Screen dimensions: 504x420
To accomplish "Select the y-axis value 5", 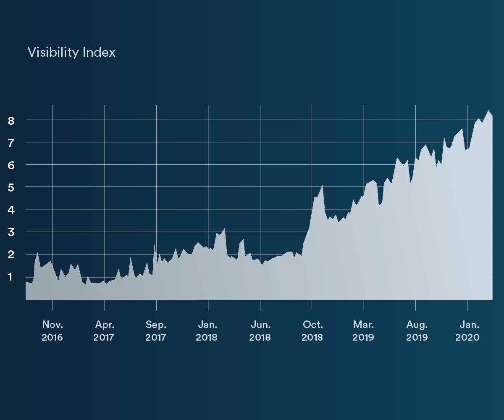I will coord(11,188).
